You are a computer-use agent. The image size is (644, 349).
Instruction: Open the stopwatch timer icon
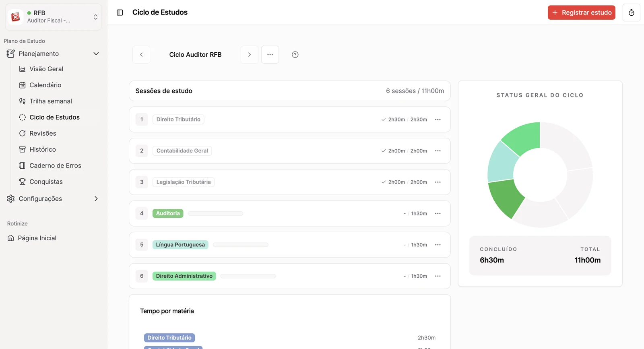click(631, 12)
